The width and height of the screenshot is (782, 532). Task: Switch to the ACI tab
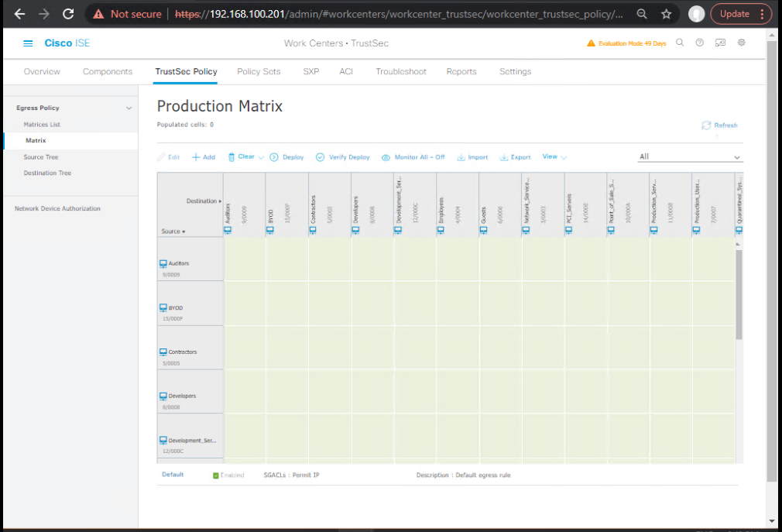click(346, 71)
